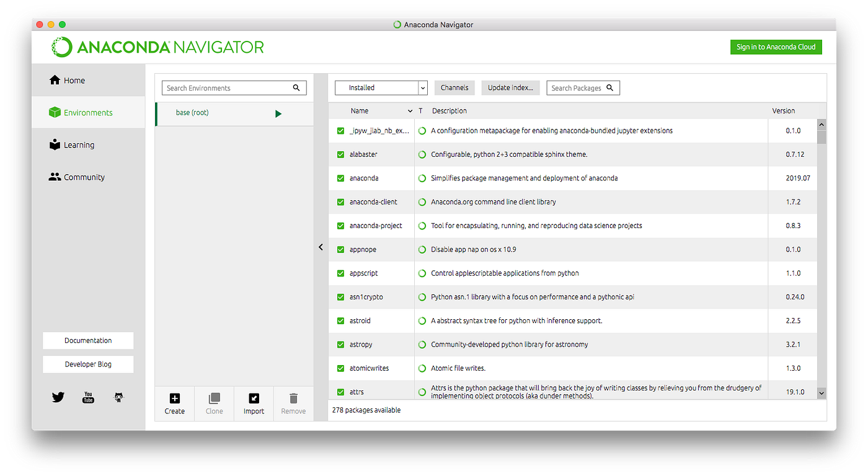
Task: Open the Installed packages filter dropdown
Action: (x=381, y=87)
